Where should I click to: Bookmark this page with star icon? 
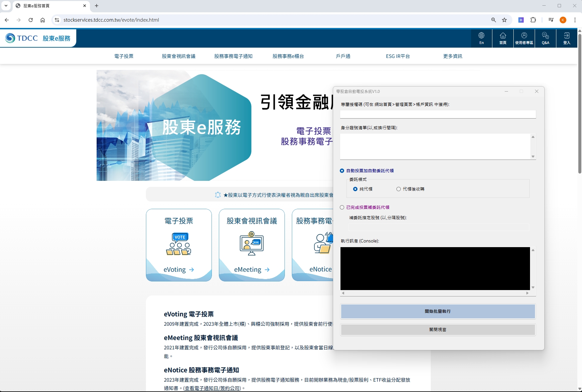(x=504, y=20)
